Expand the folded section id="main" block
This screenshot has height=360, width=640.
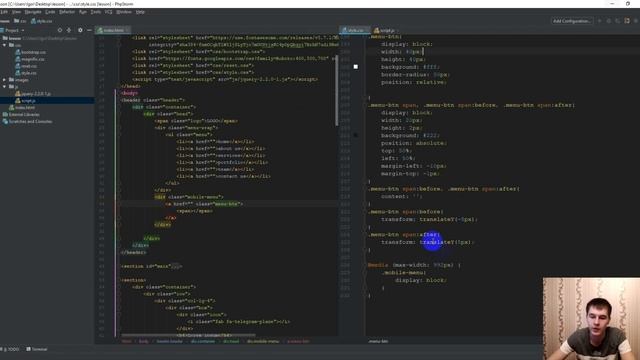176,267
